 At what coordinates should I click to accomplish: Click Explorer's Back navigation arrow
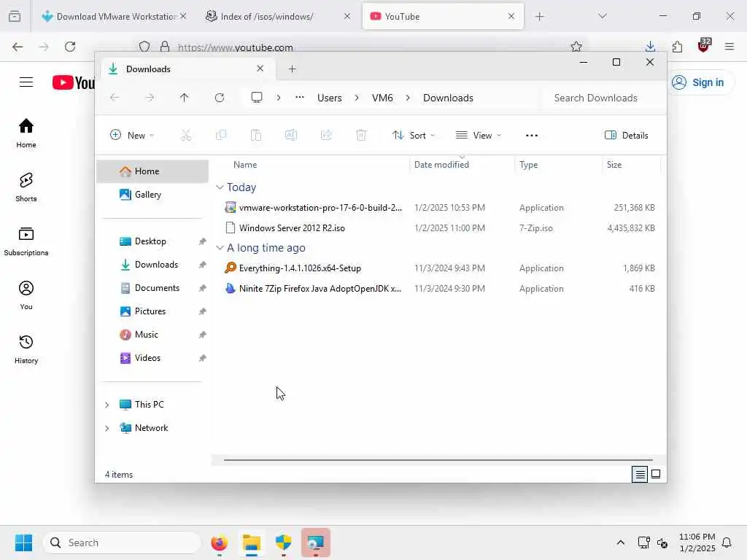coord(115,98)
